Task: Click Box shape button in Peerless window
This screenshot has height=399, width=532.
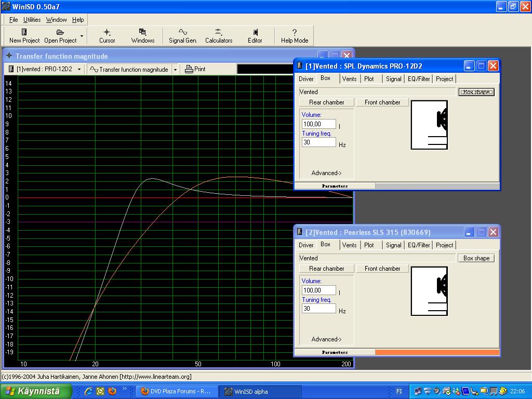Action: click(x=476, y=258)
